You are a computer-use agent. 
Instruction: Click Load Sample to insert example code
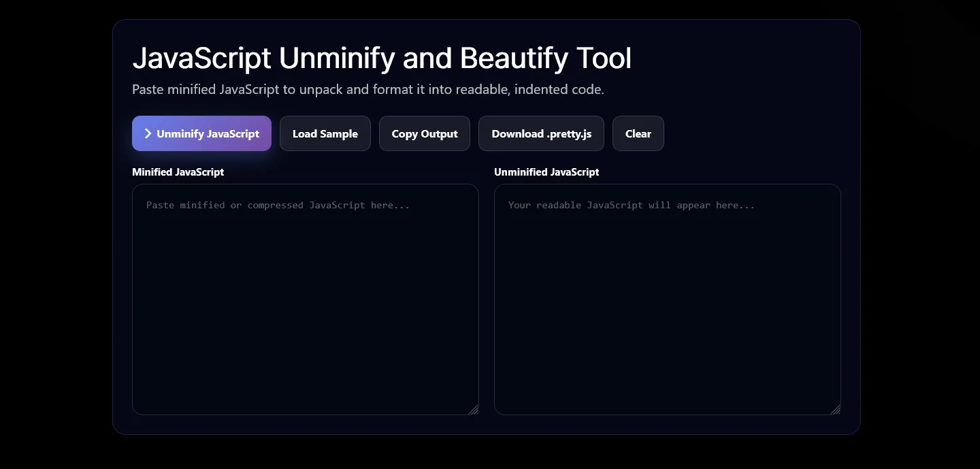pyautogui.click(x=325, y=133)
